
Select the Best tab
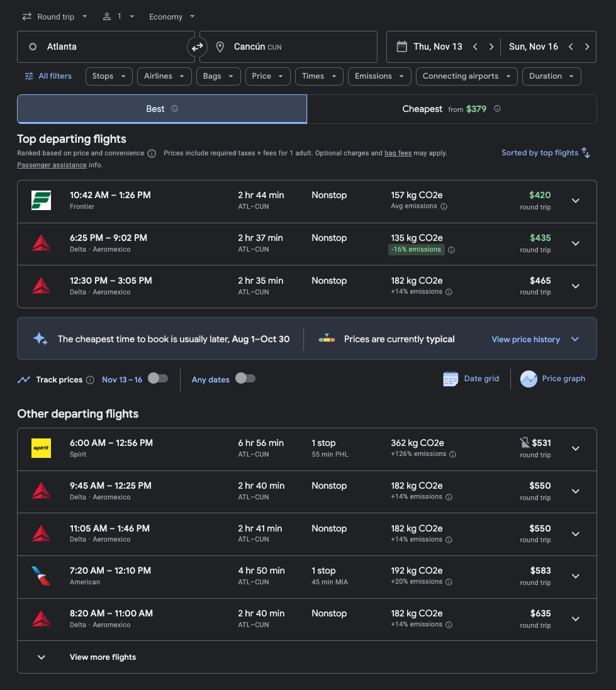tap(162, 109)
